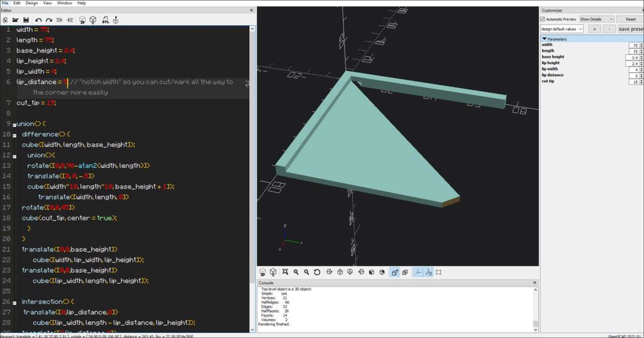Click the Save file icon in editor toolbar

point(26,20)
